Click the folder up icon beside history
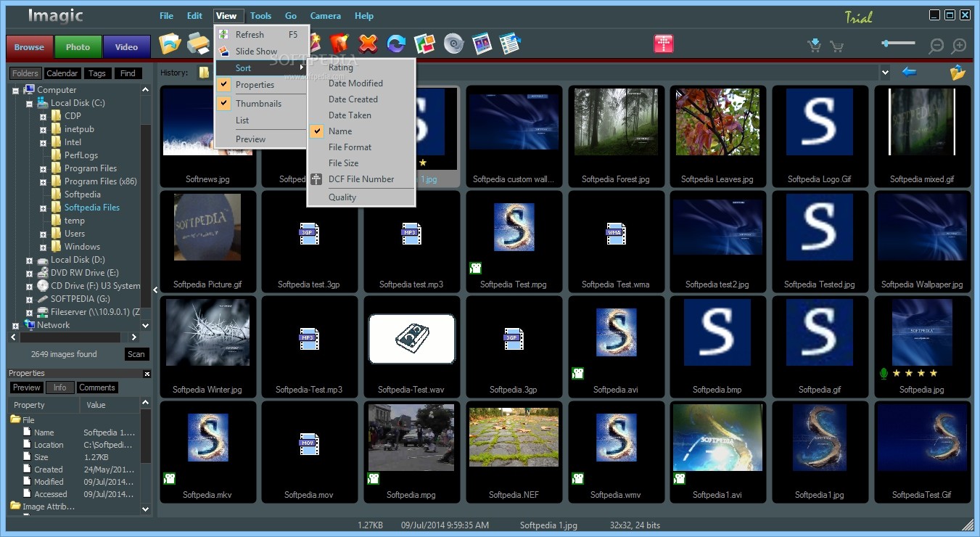The image size is (980, 537). (x=958, y=72)
